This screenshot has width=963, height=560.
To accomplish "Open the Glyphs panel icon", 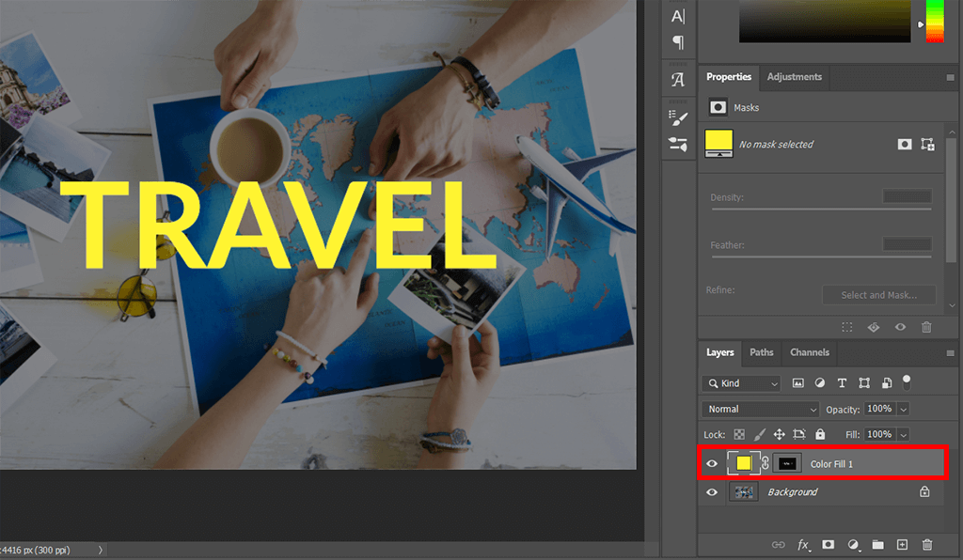I will (x=678, y=80).
